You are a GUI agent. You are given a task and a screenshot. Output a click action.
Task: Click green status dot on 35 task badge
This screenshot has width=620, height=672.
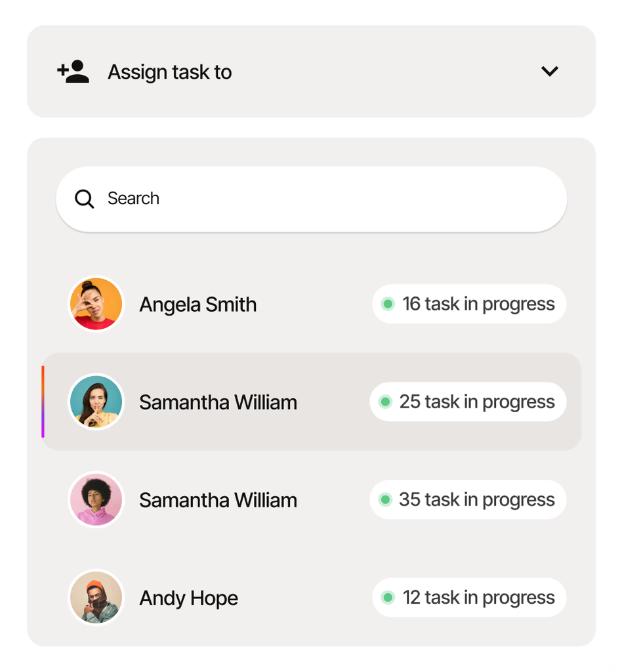click(385, 499)
